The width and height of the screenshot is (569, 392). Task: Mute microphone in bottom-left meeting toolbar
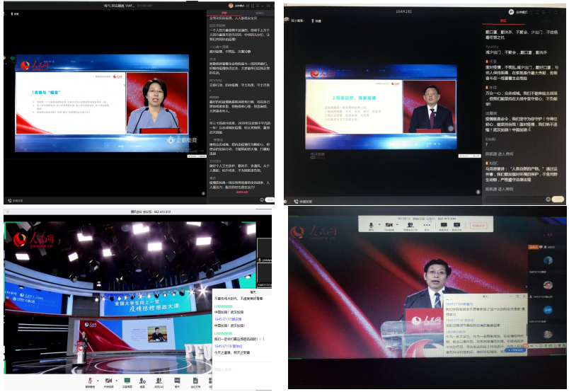90,381
